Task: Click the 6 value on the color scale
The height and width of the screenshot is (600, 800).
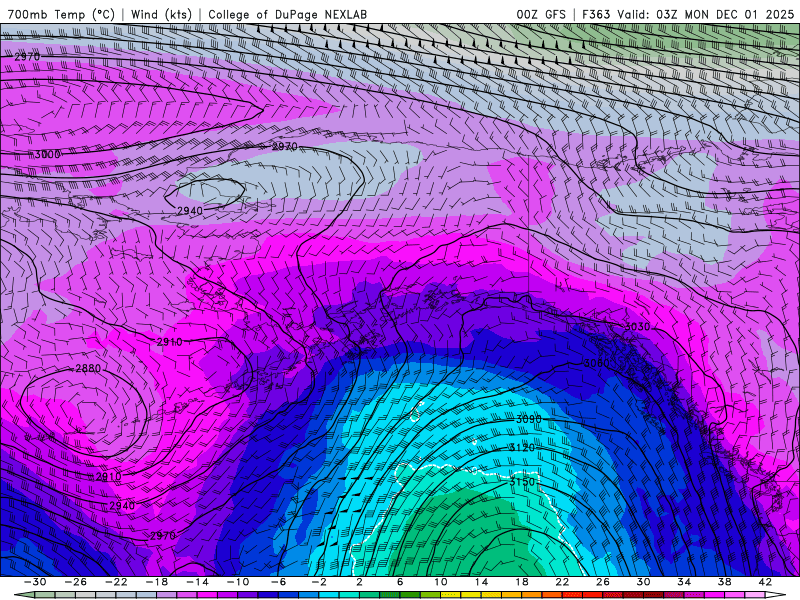Action: pyautogui.click(x=400, y=582)
